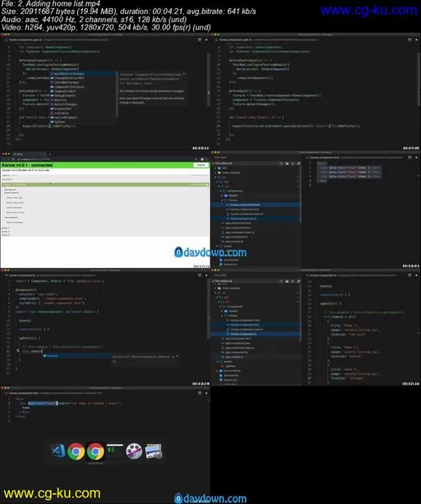421x504 pixels.
Task: Choose nativeElement from the autocomplete list
Action: click(83, 118)
